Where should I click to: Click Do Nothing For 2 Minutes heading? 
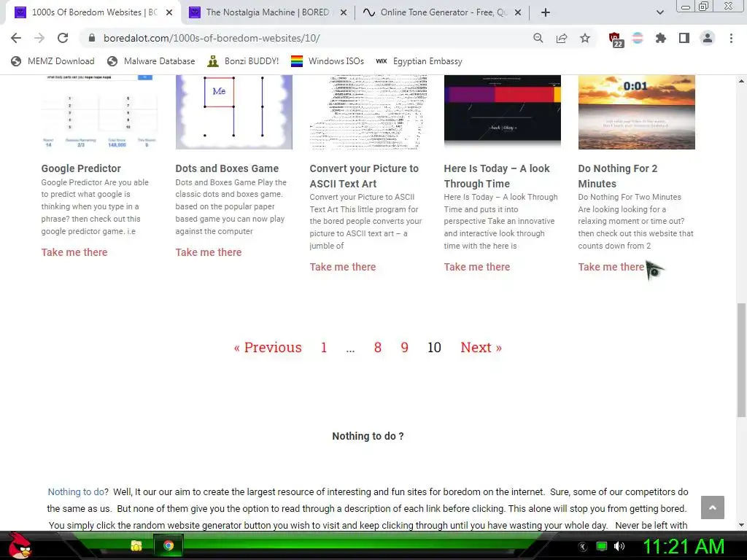(617, 176)
